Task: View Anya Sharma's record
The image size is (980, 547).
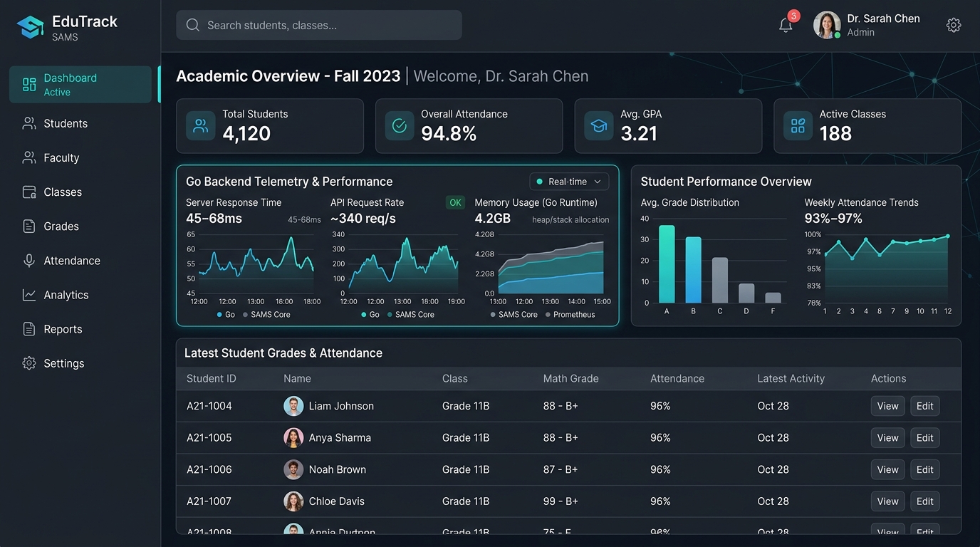Action: (887, 437)
